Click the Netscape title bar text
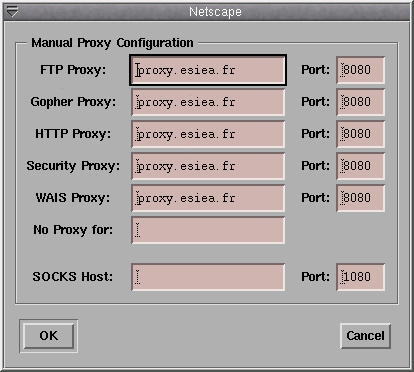The image size is (414, 372). pos(215,12)
